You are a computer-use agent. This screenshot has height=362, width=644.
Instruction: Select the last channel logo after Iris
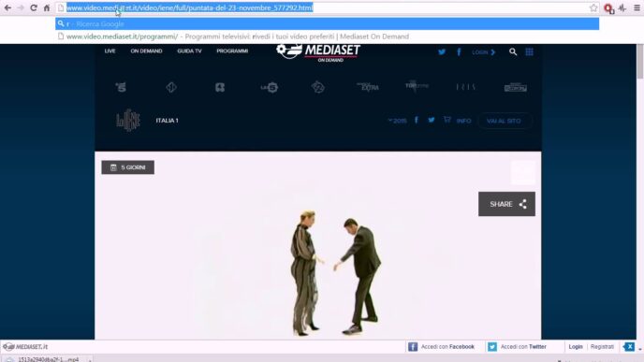click(x=516, y=87)
